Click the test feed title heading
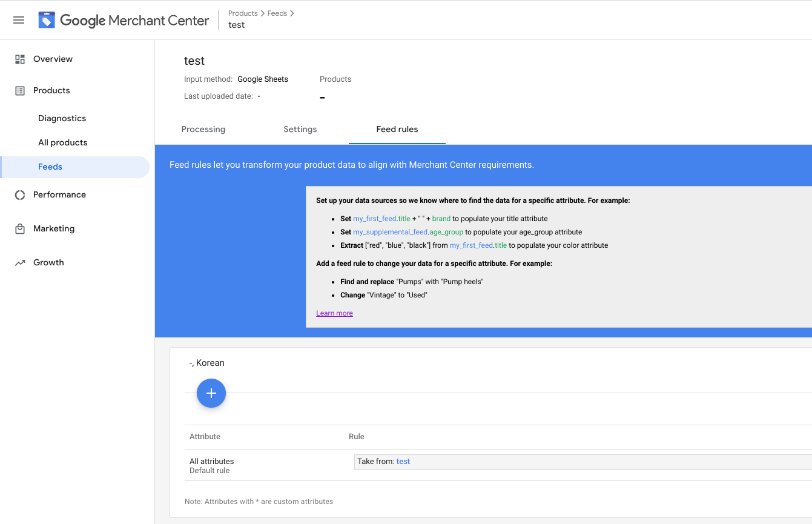Viewport: 812px width, 524px height. [x=194, y=61]
